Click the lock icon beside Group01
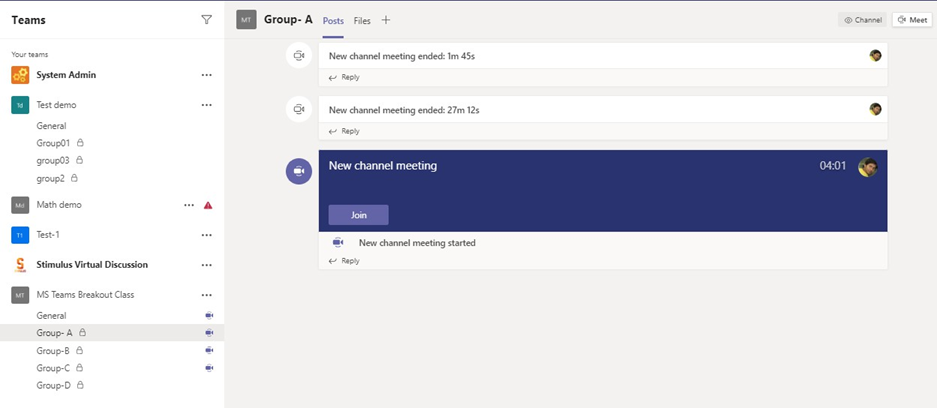Screen dimensions: 937x408 pyautogui.click(x=80, y=143)
